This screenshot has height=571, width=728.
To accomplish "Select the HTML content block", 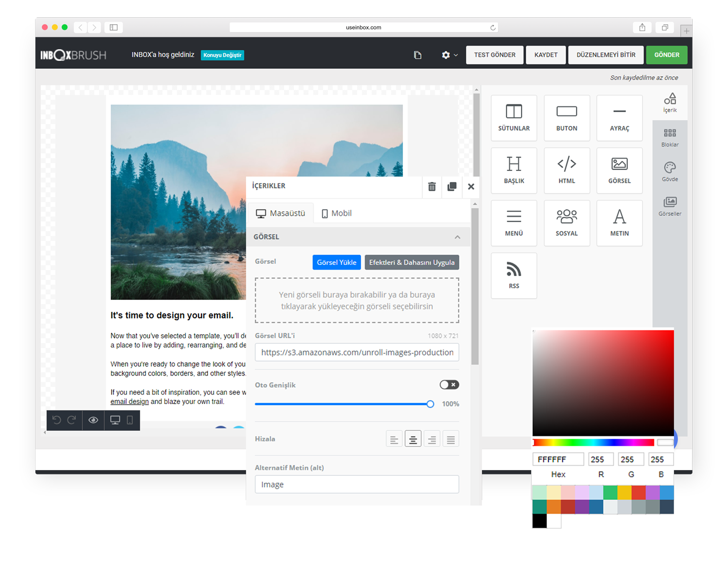I will [x=566, y=170].
